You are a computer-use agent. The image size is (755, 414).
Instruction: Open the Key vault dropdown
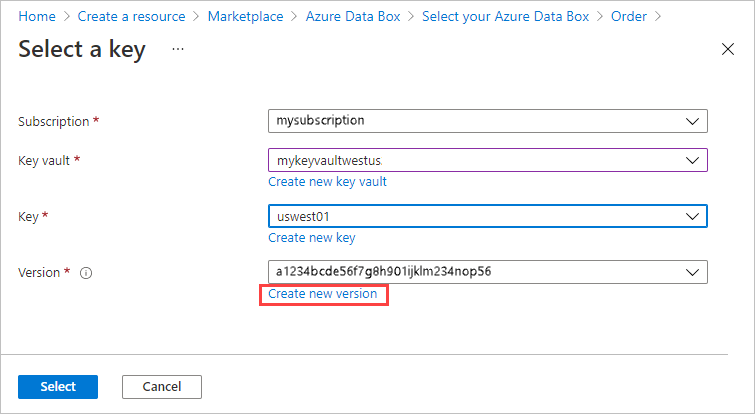pos(691,160)
